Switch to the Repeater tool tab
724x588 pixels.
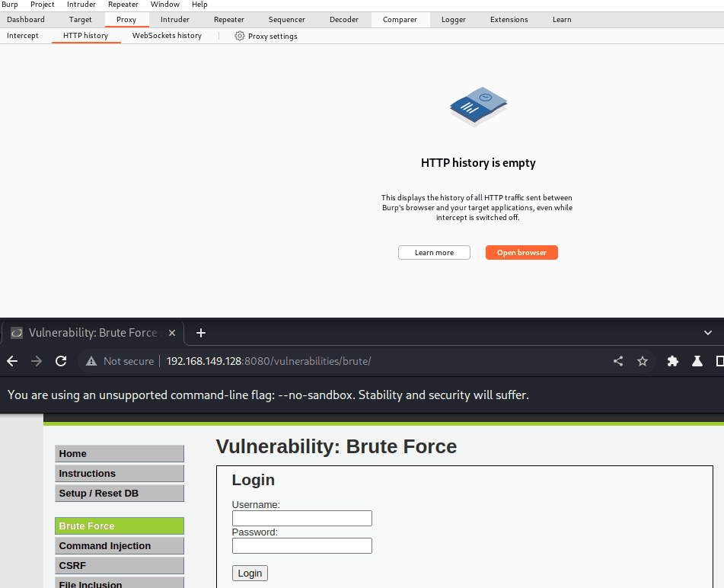pos(229,19)
